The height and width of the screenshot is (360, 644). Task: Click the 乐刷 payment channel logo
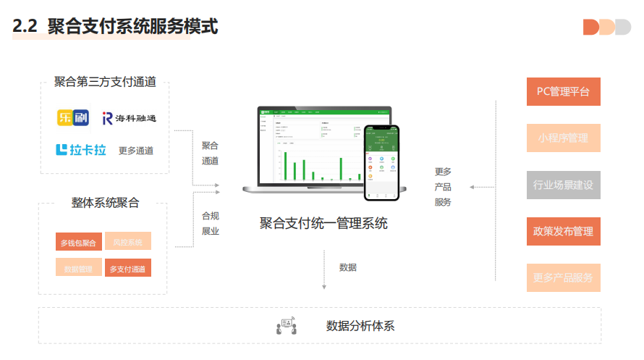click(72, 118)
